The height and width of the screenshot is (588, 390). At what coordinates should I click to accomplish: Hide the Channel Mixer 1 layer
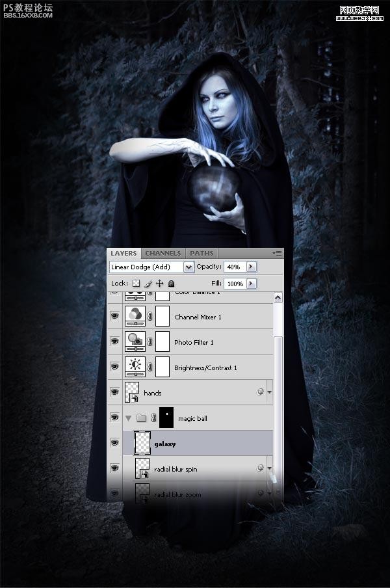click(115, 316)
